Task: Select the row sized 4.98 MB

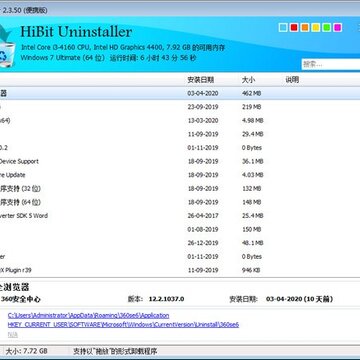Action: tap(180, 121)
